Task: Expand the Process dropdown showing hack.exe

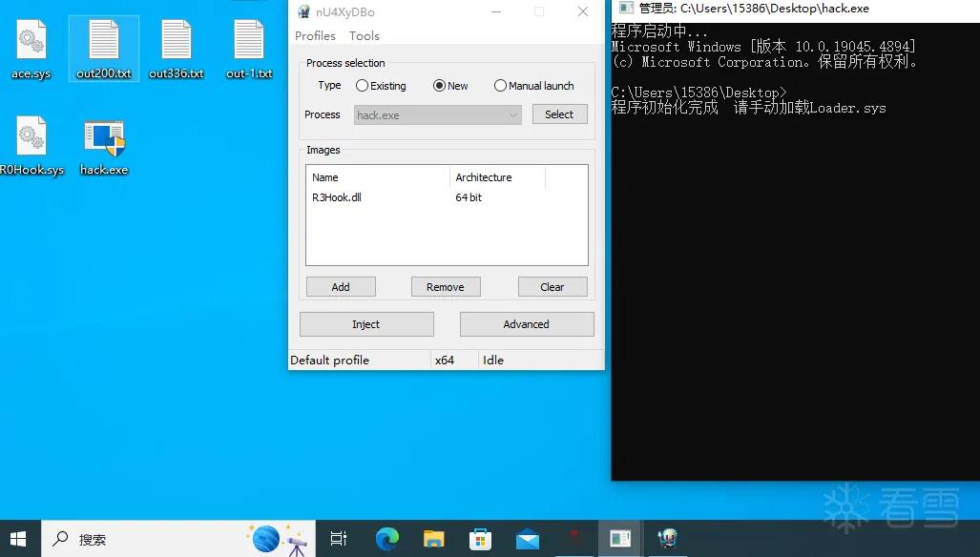Action: pyautogui.click(x=437, y=114)
